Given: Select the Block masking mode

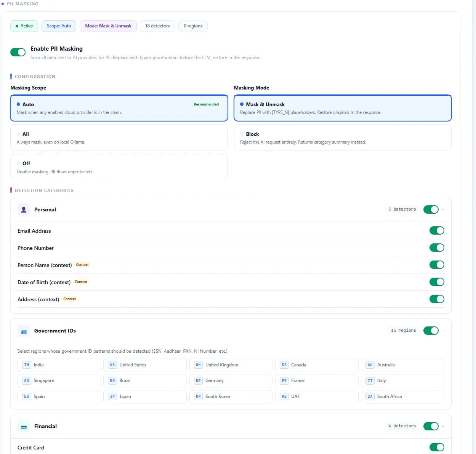Looking at the screenshot, I should coord(343,137).
